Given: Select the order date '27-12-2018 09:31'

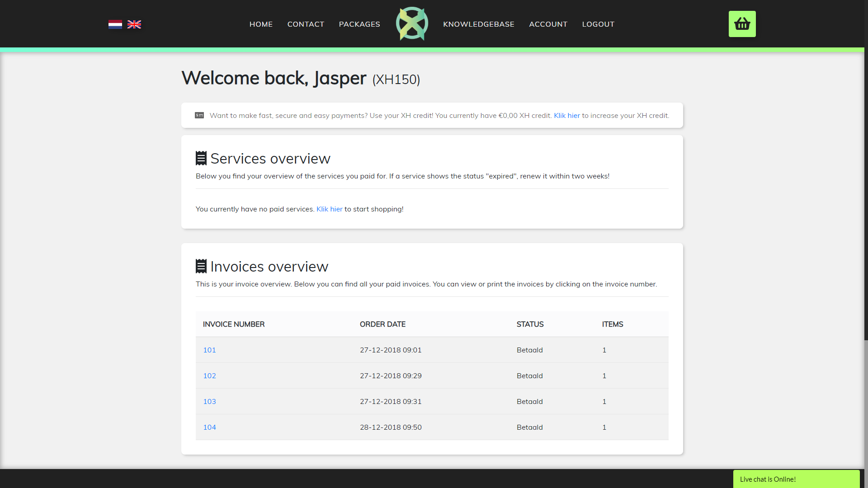Looking at the screenshot, I should [x=391, y=401].
